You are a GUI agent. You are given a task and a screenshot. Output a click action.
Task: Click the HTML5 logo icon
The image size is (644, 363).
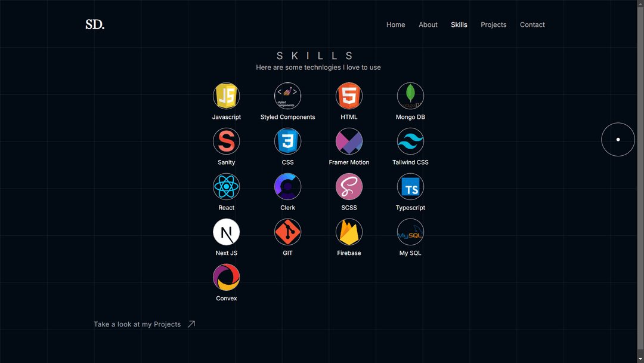[349, 96]
